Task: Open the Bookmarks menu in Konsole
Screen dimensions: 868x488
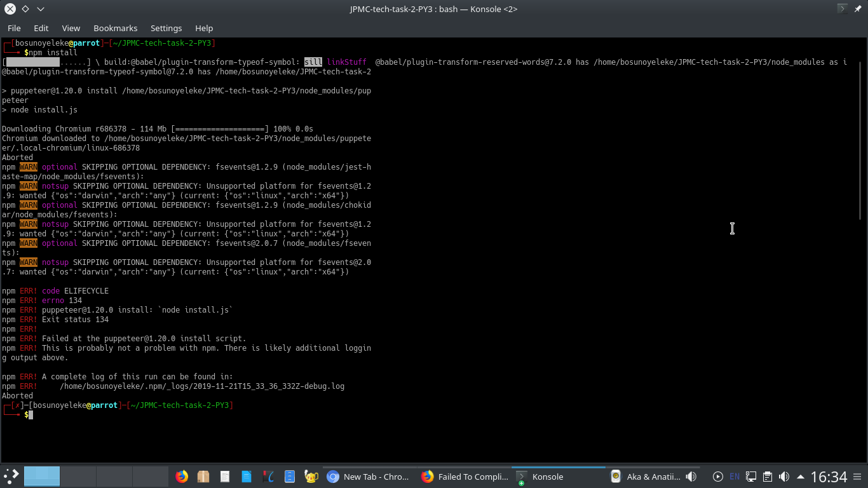Action: pyautogui.click(x=115, y=28)
